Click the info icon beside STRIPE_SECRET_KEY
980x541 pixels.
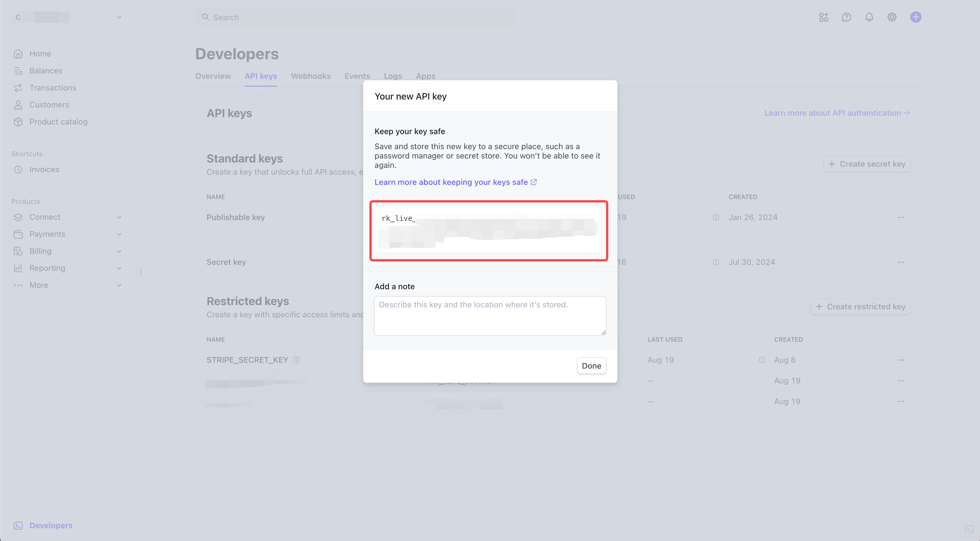point(296,360)
